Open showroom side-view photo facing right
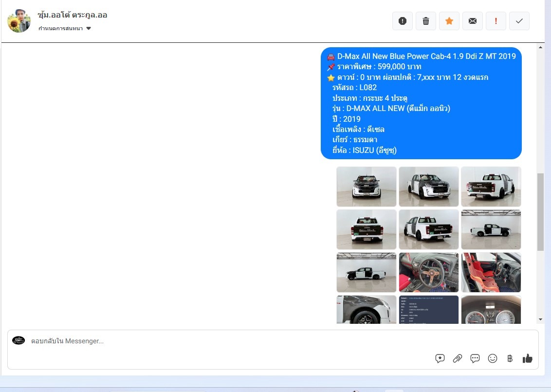Image resolution: width=551 pixels, height=392 pixels. coord(491,229)
